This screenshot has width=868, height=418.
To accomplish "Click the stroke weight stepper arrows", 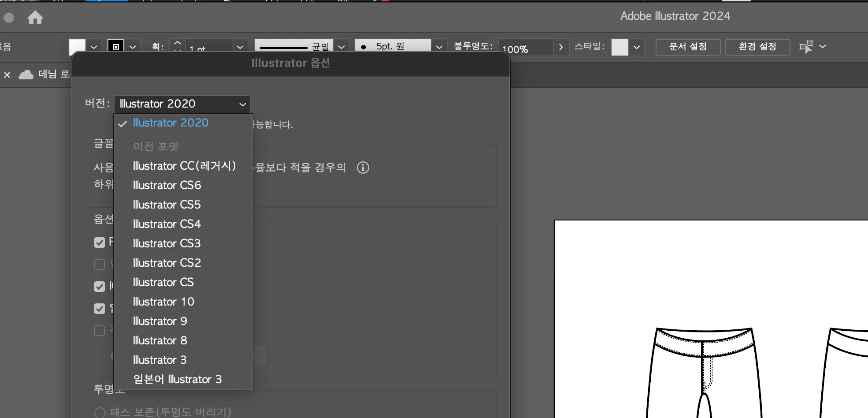I will pyautogui.click(x=178, y=46).
